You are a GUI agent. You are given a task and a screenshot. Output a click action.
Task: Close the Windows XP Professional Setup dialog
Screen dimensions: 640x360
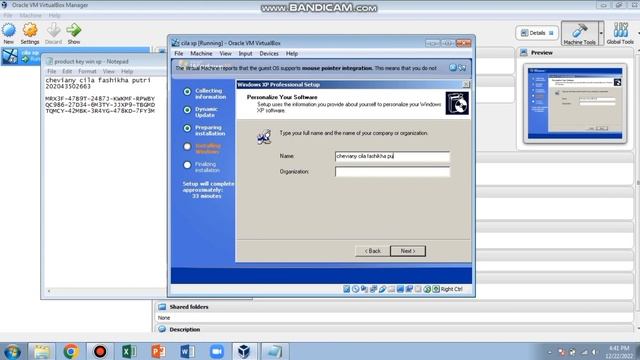(x=466, y=84)
